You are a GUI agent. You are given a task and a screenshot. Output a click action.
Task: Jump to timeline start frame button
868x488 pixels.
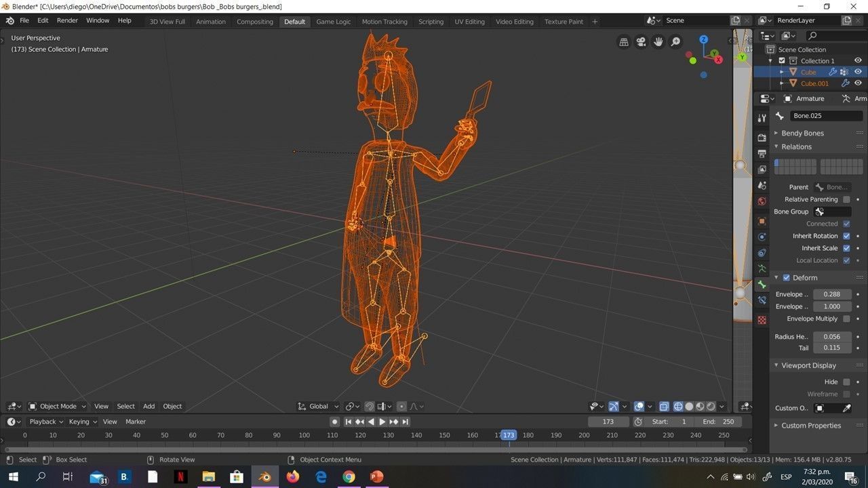point(349,422)
